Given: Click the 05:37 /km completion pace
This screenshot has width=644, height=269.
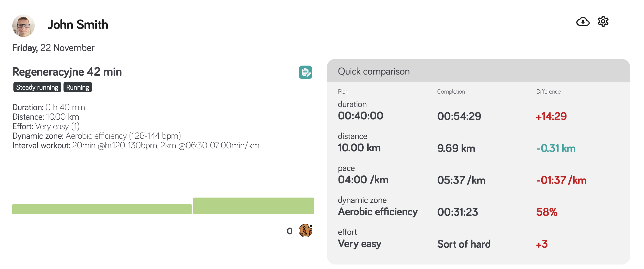Looking at the screenshot, I should click(x=461, y=180).
